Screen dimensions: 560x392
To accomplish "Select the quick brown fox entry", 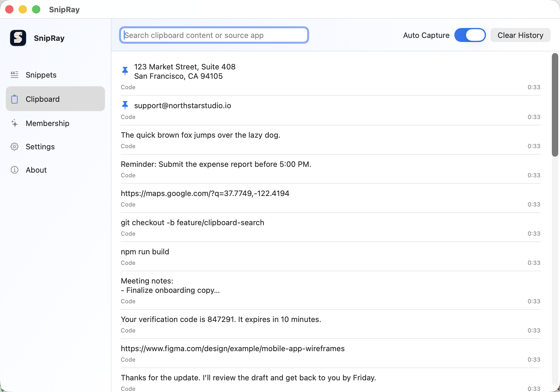I will (x=331, y=140).
